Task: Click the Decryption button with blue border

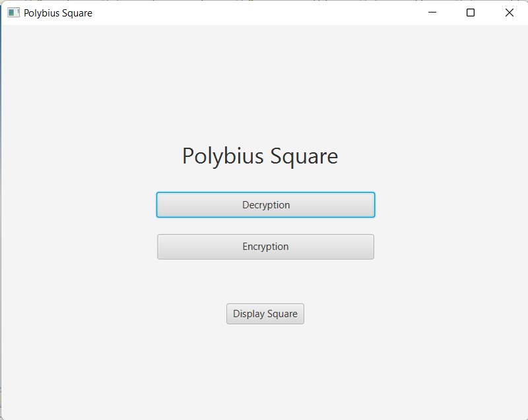Action: coord(265,204)
